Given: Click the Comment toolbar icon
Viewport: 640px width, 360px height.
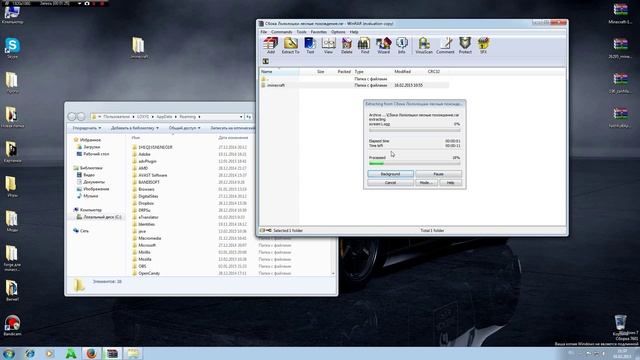Looking at the screenshot, I should pyautogui.click(x=445, y=45).
